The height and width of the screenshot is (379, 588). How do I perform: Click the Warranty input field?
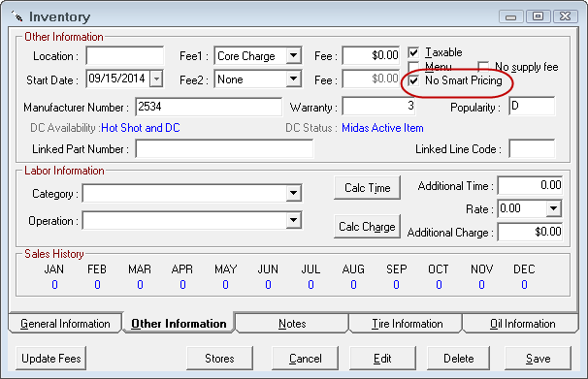(378, 107)
